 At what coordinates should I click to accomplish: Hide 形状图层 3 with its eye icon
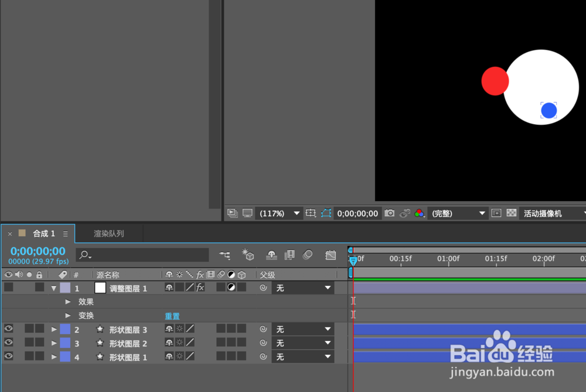pos(8,329)
